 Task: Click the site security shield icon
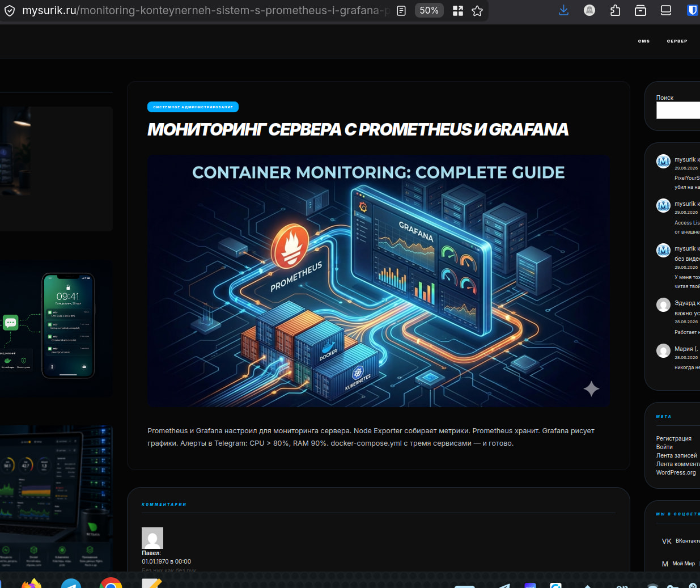tap(9, 11)
